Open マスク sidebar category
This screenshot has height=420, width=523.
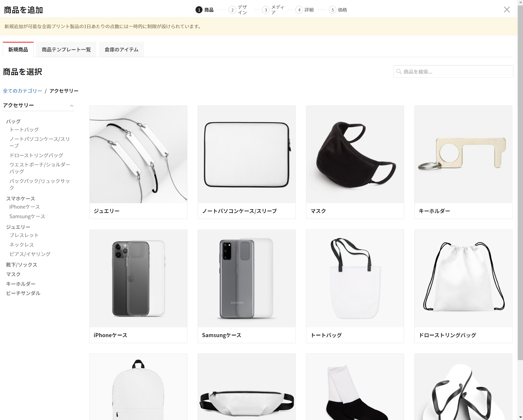pyautogui.click(x=13, y=274)
